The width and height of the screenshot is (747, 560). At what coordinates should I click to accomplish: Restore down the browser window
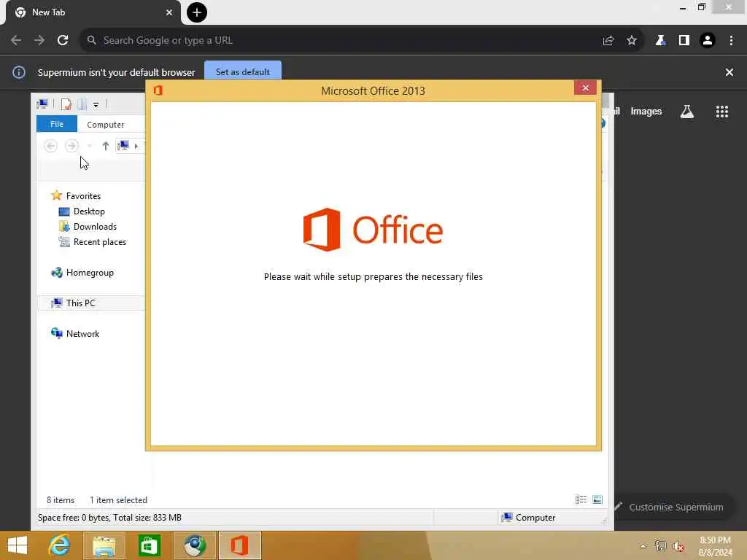point(701,7)
